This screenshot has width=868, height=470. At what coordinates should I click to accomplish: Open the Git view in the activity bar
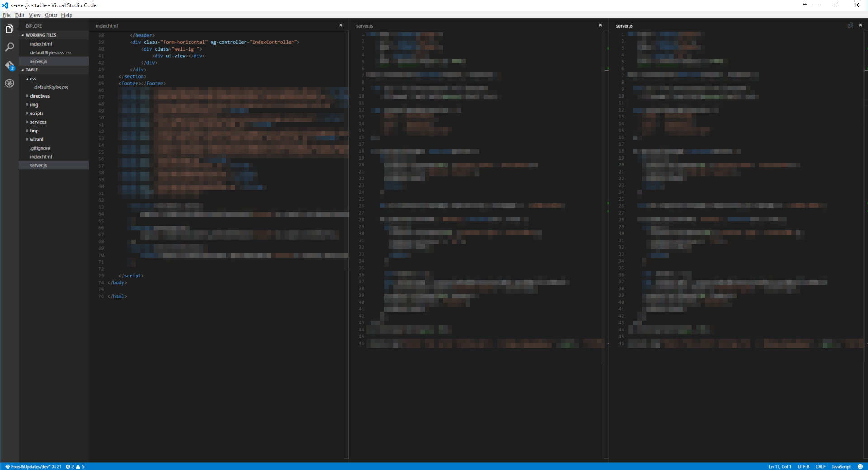pyautogui.click(x=9, y=66)
